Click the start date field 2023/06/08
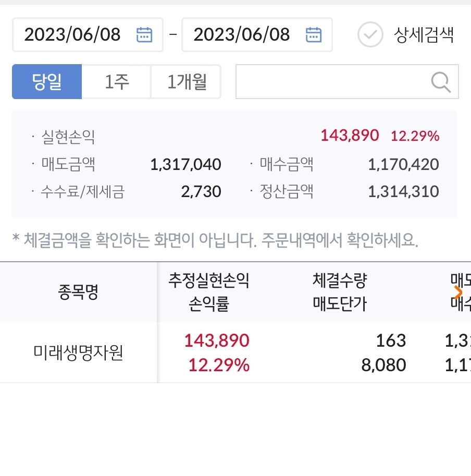The image size is (471, 476). pos(88,34)
